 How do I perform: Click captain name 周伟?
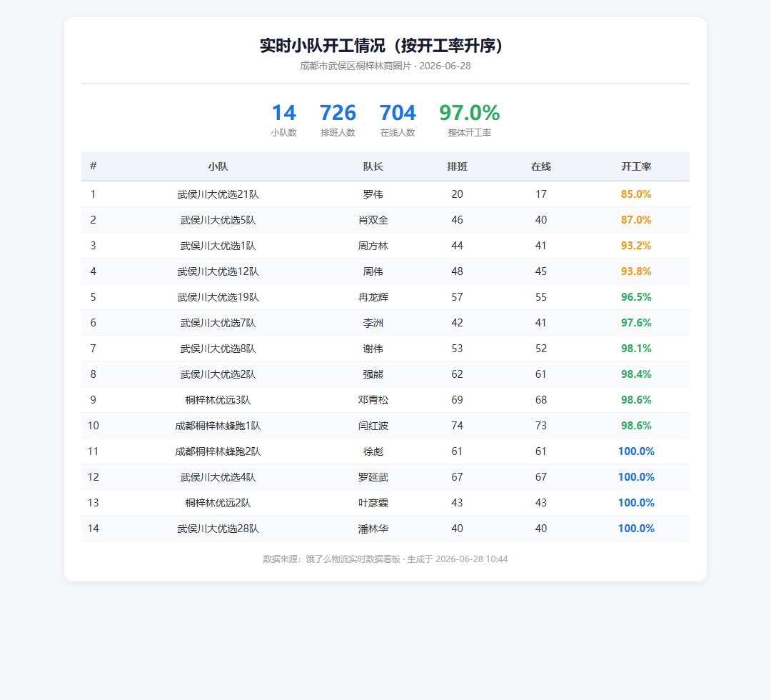point(373,271)
